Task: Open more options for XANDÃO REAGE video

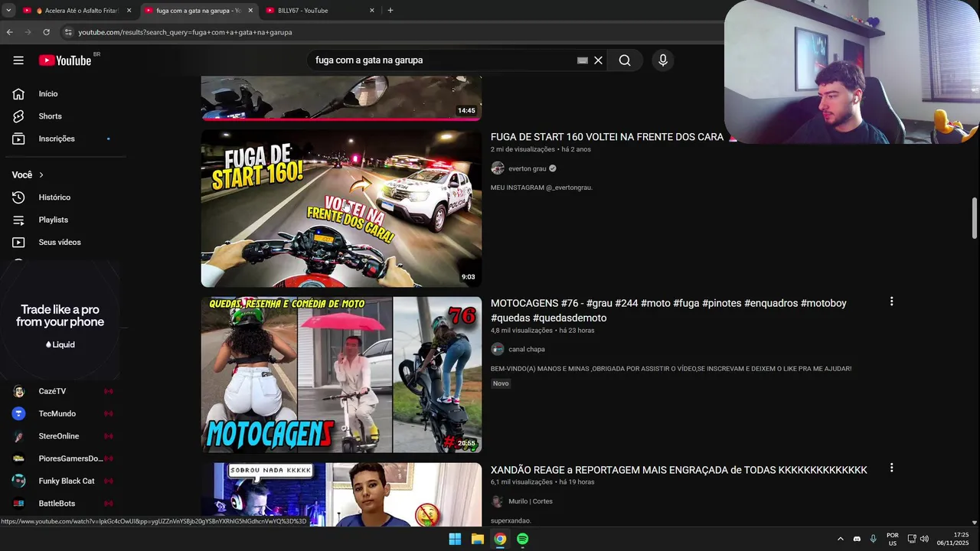Action: [x=891, y=468]
